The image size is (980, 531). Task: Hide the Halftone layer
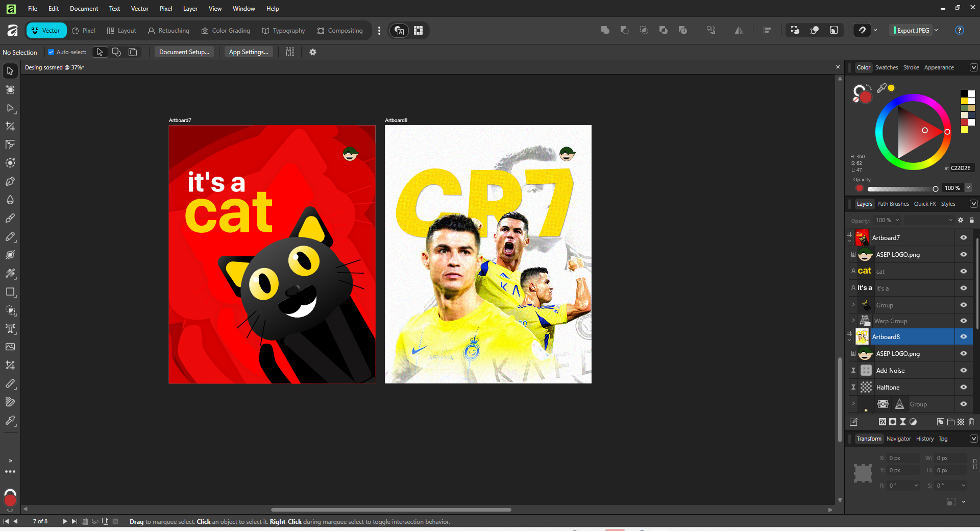[x=963, y=387]
